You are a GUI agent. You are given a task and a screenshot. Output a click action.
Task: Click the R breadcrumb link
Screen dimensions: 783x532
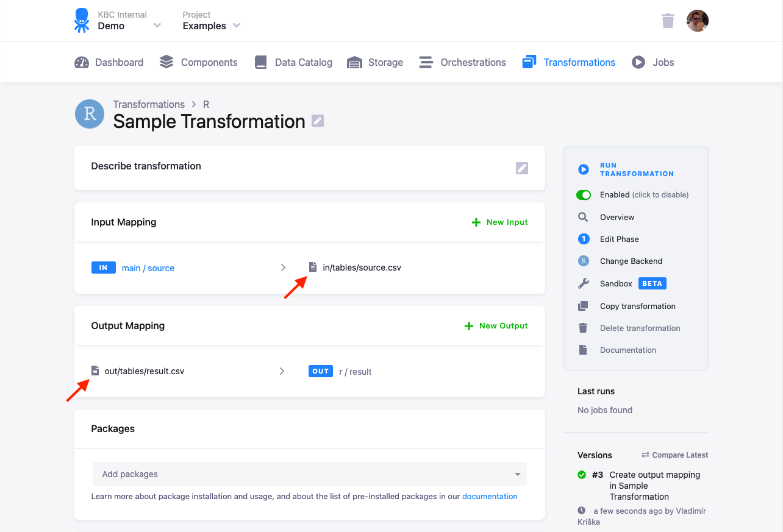click(x=206, y=104)
